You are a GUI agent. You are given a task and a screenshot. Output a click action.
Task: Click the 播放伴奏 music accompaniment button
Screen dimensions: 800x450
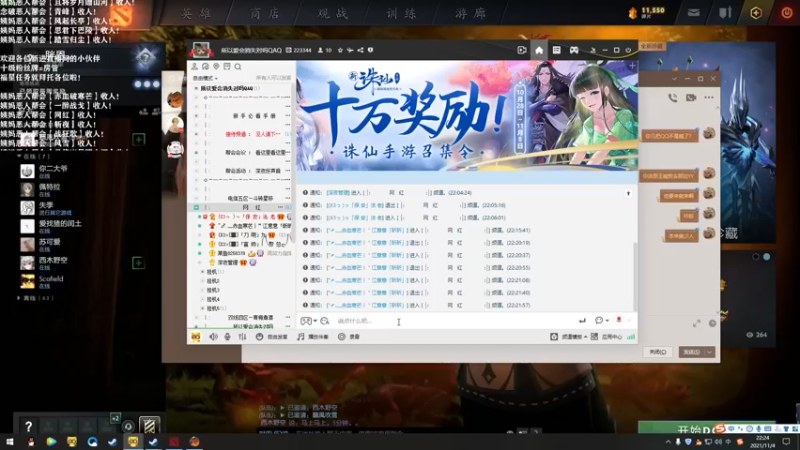click(x=313, y=337)
